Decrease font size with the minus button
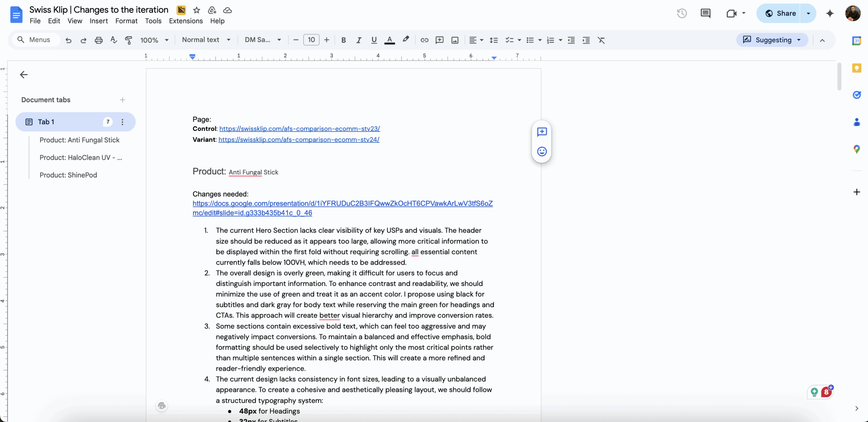The width and height of the screenshot is (868, 422). (296, 40)
